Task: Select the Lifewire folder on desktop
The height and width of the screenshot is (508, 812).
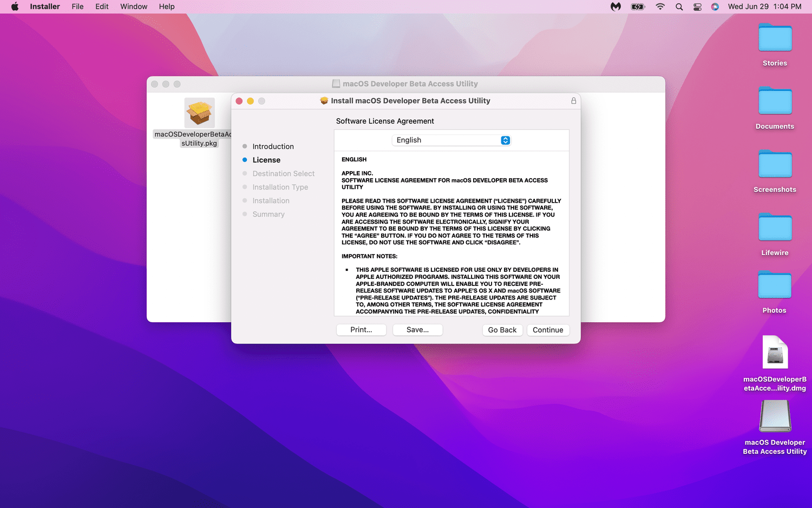Action: click(775, 227)
